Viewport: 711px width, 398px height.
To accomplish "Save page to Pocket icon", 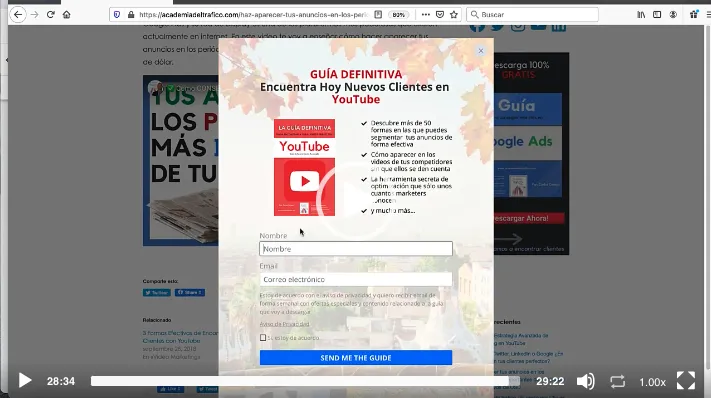I will coord(439,15).
